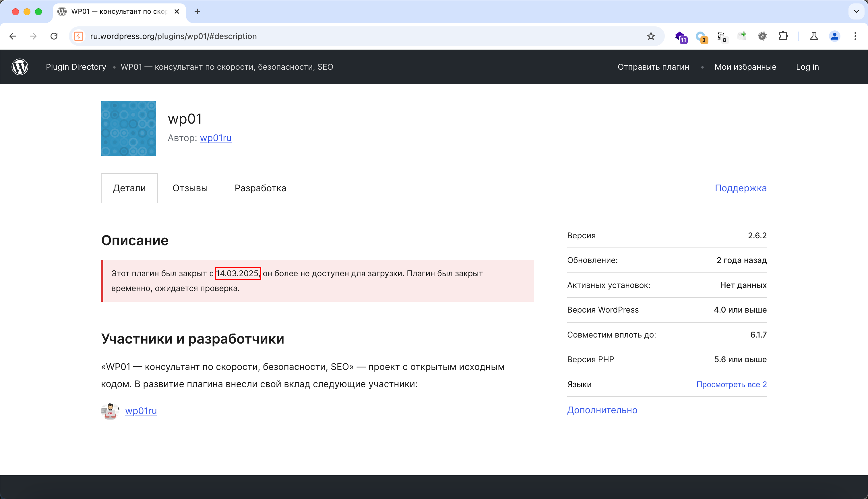Select the WP01 browser tab
The image size is (868, 499).
[x=119, y=12]
